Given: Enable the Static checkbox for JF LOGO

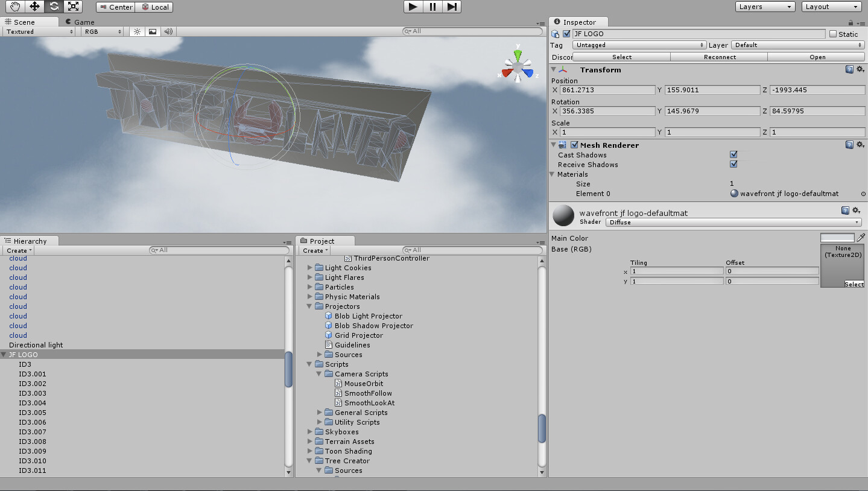Looking at the screenshot, I should (834, 34).
